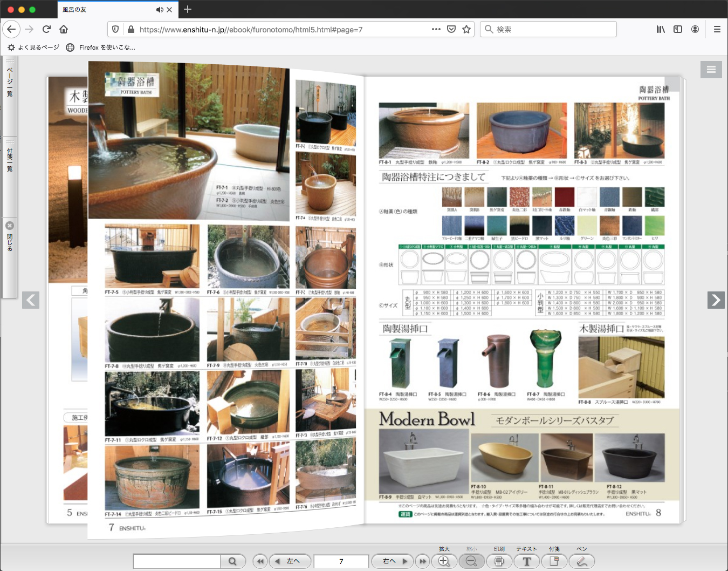Jump to first page with double-left arrow
728x571 pixels.
pos(260,561)
